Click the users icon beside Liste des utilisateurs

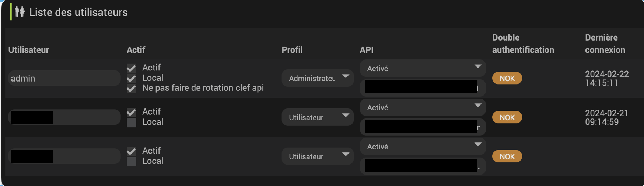click(x=20, y=12)
